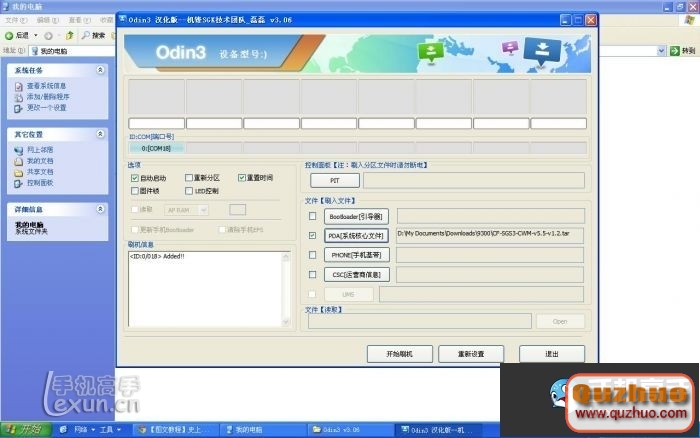Viewport: 700px width, 438px height.
Task: Collapse the 详细信息 sidebar panel
Action: pyautogui.click(x=100, y=209)
